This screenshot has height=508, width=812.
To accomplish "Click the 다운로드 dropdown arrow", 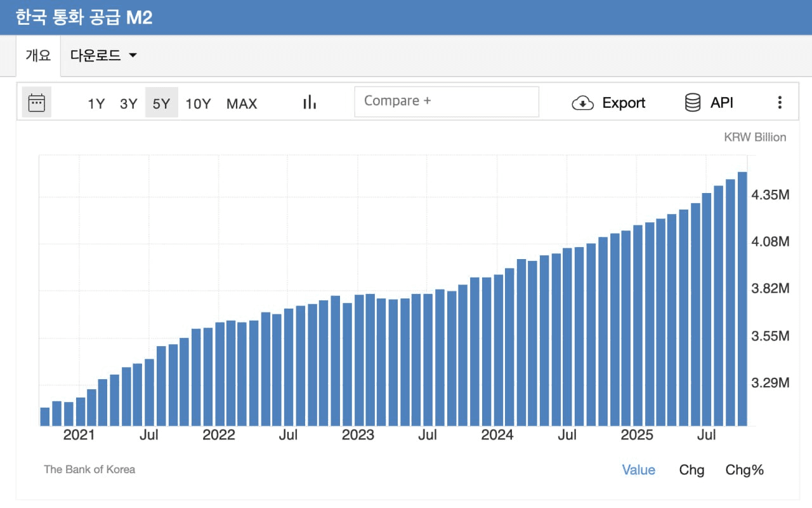I will 133,55.
